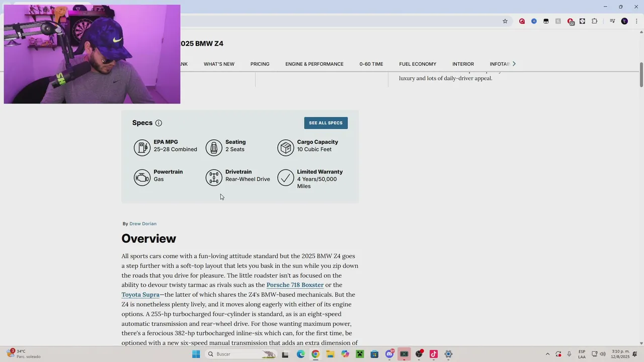Viewport: 644px width, 362px height.
Task: Click the '2 Seats' seating value
Action: [235, 149]
